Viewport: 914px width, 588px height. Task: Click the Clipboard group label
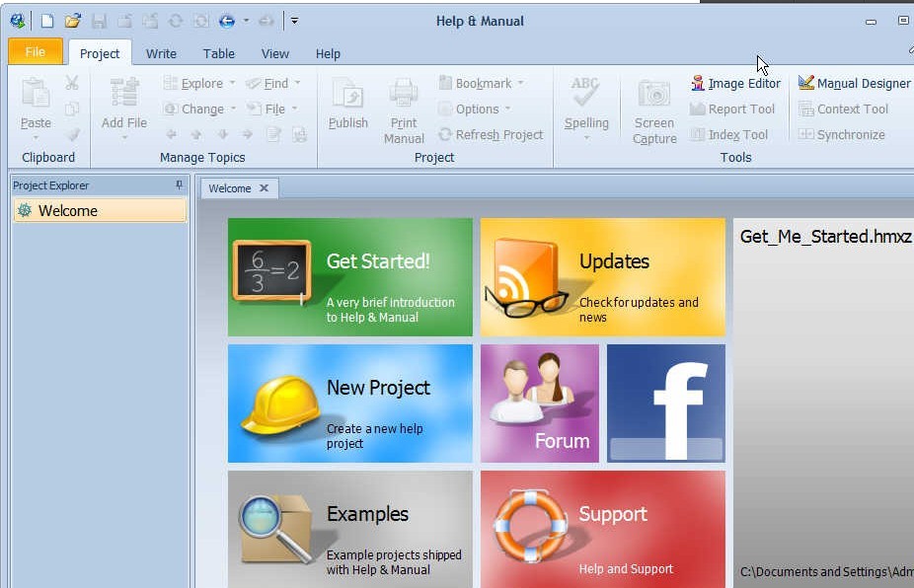tap(48, 157)
